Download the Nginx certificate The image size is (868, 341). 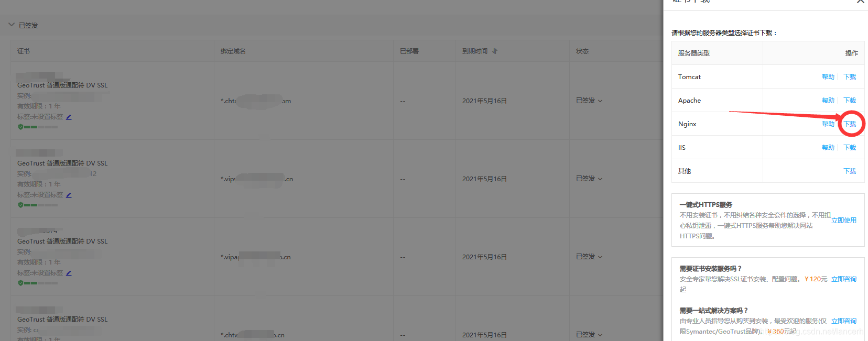[850, 124]
